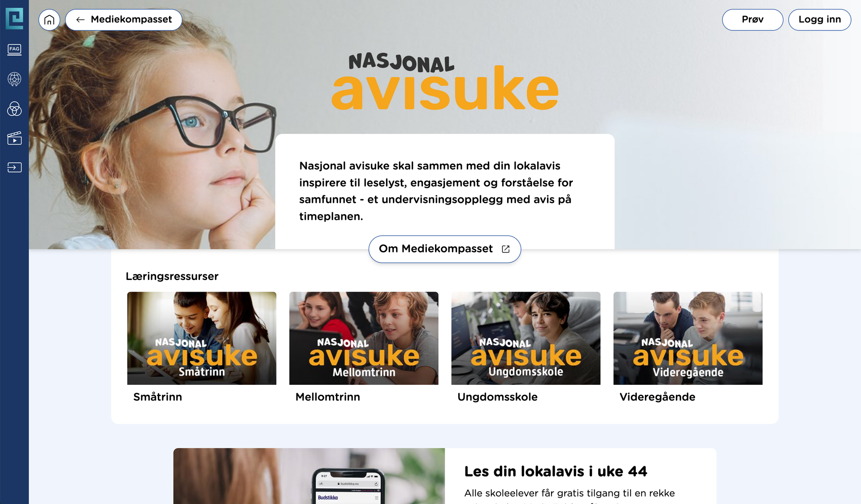The height and width of the screenshot is (504, 861).
Task: Select the overlapping circles sidebar icon
Action: tap(14, 108)
